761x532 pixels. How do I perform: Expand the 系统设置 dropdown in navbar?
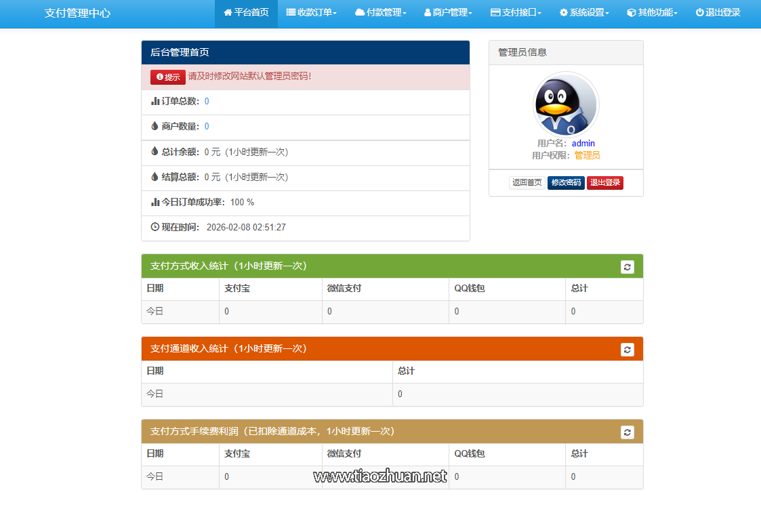pyautogui.click(x=584, y=12)
